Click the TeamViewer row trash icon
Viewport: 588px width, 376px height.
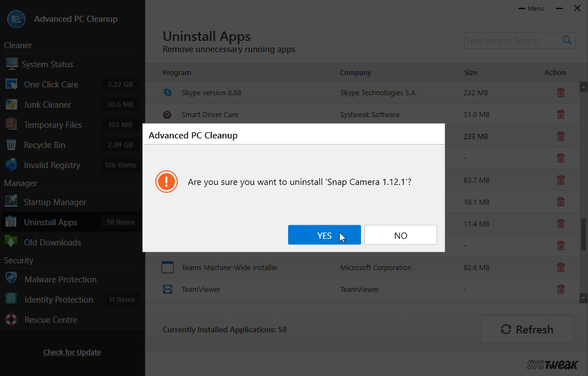[560, 290]
